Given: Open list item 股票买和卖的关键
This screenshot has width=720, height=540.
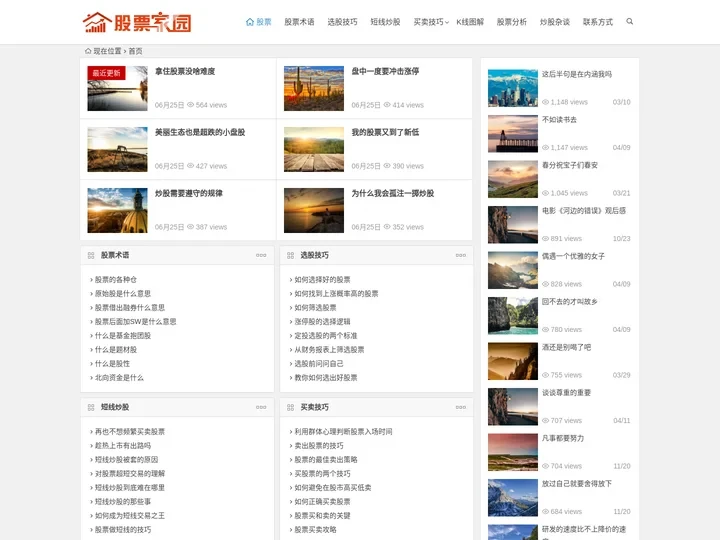Looking at the screenshot, I should (x=322, y=515).
